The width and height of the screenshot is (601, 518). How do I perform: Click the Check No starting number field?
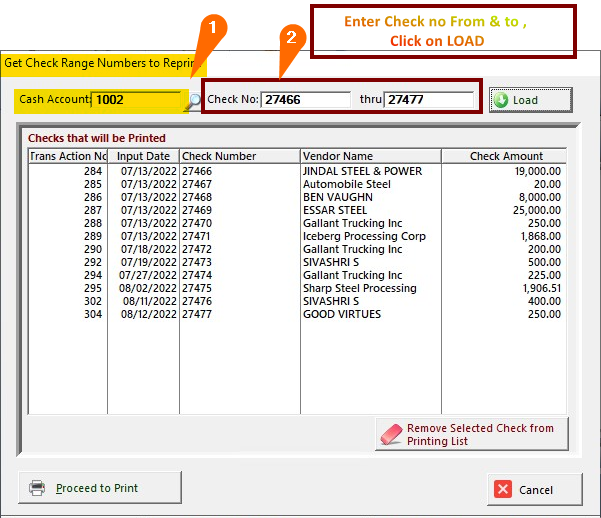[305, 100]
